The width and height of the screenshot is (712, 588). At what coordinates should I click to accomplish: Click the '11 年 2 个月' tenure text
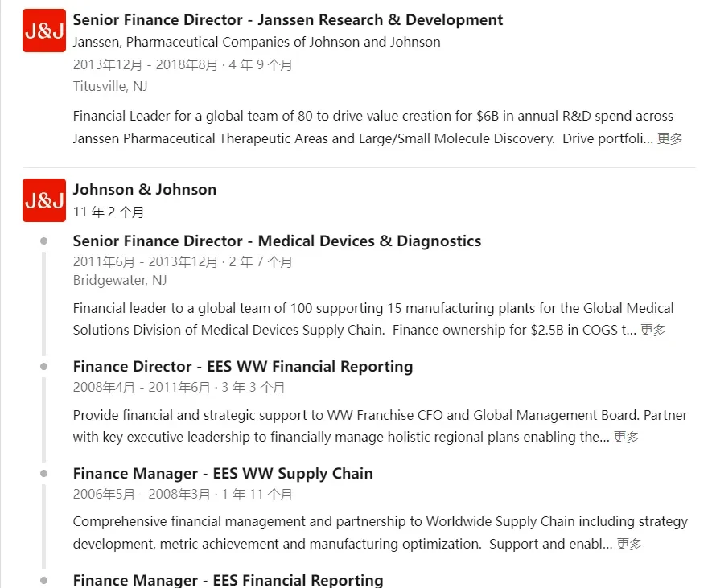(109, 212)
